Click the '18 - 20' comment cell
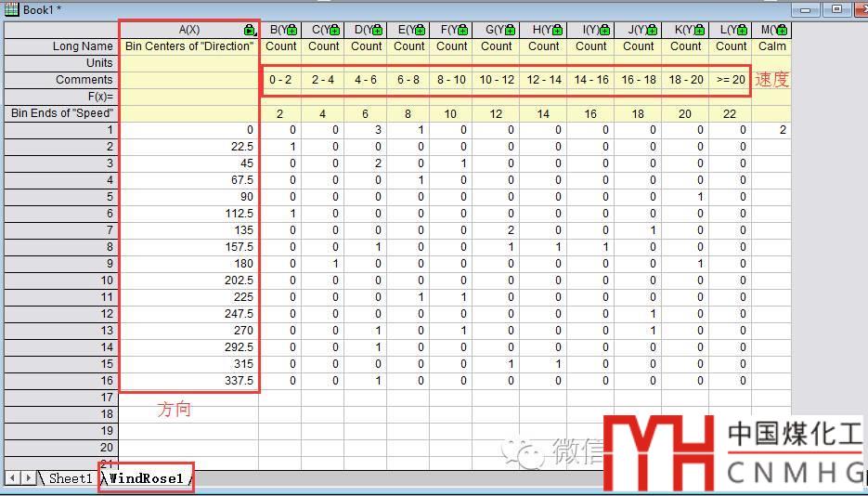 [685, 80]
